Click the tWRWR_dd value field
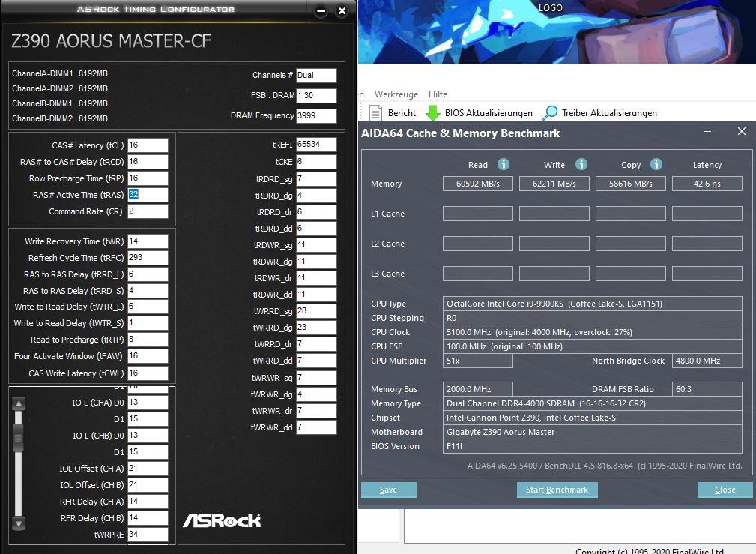This screenshot has height=554, width=756. pos(316,427)
